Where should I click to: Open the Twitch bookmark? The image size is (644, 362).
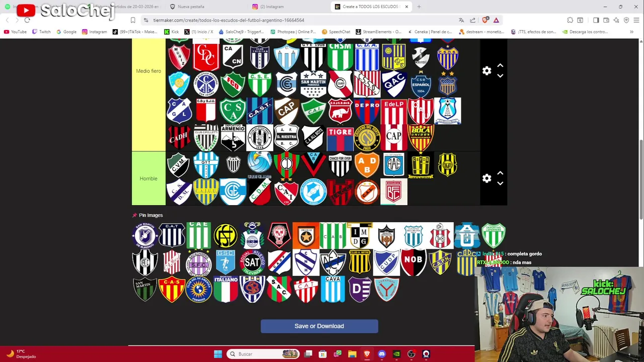tap(41, 32)
